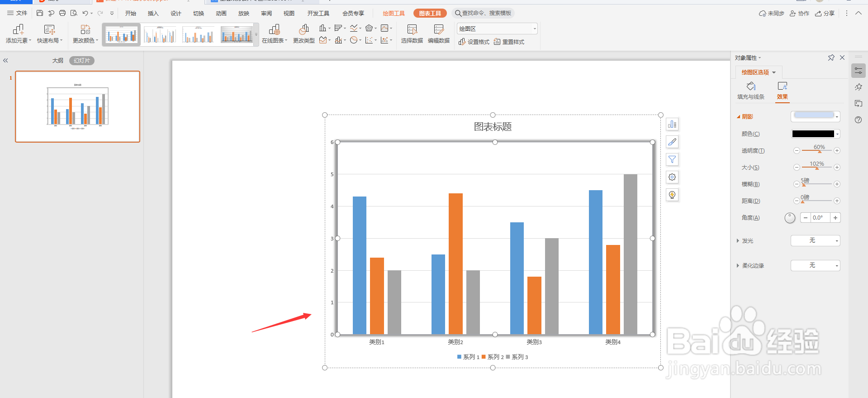The width and height of the screenshot is (868, 398).
Task: Collapse the 阴影 section
Action: (x=738, y=117)
